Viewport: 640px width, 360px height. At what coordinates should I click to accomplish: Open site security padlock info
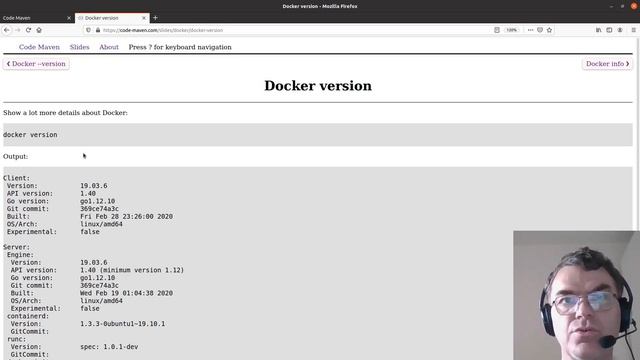98,30
